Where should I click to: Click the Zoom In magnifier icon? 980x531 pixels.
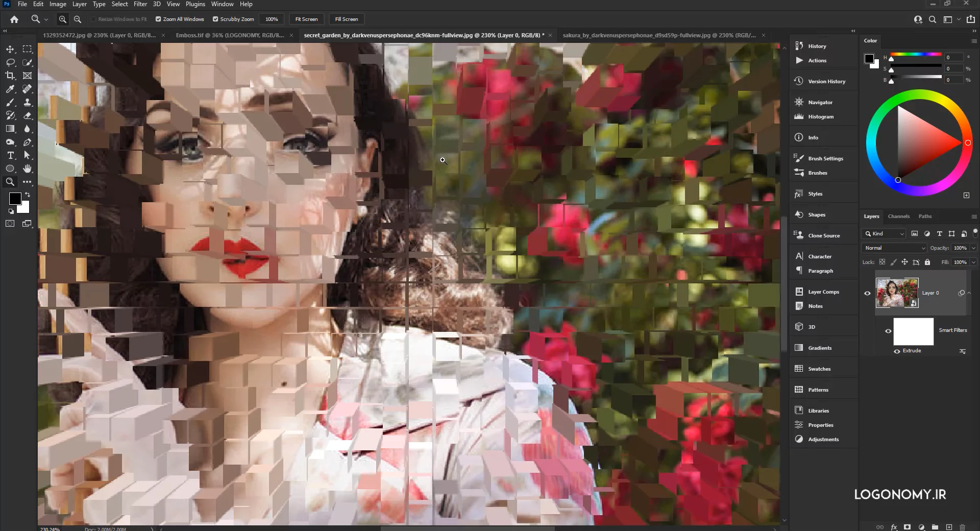click(x=62, y=19)
